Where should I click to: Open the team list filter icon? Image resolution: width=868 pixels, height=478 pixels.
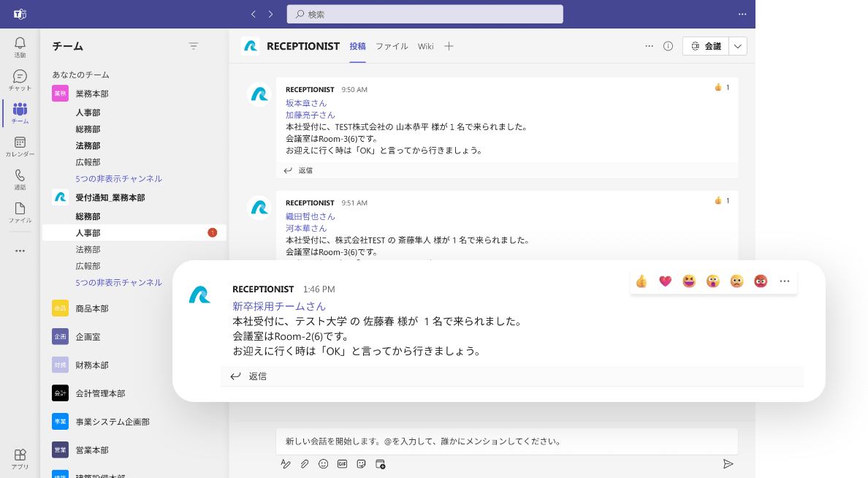coord(193,46)
